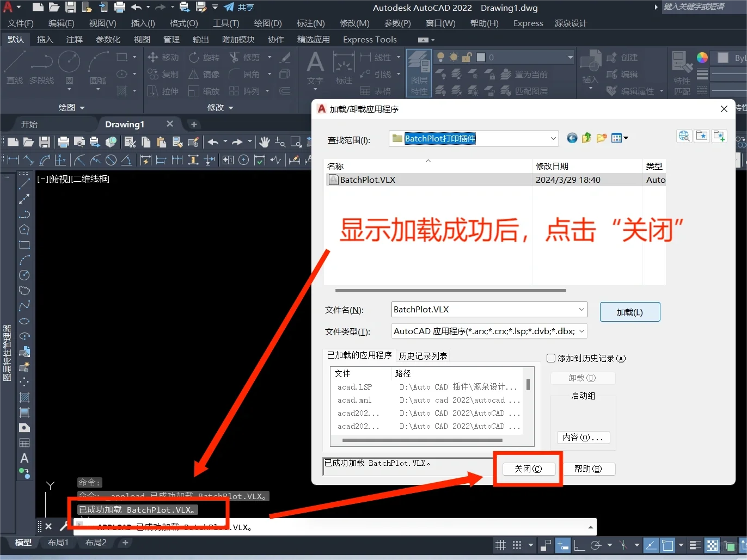
Task: Click the file list horizontal scrollbar
Action: pos(451,291)
